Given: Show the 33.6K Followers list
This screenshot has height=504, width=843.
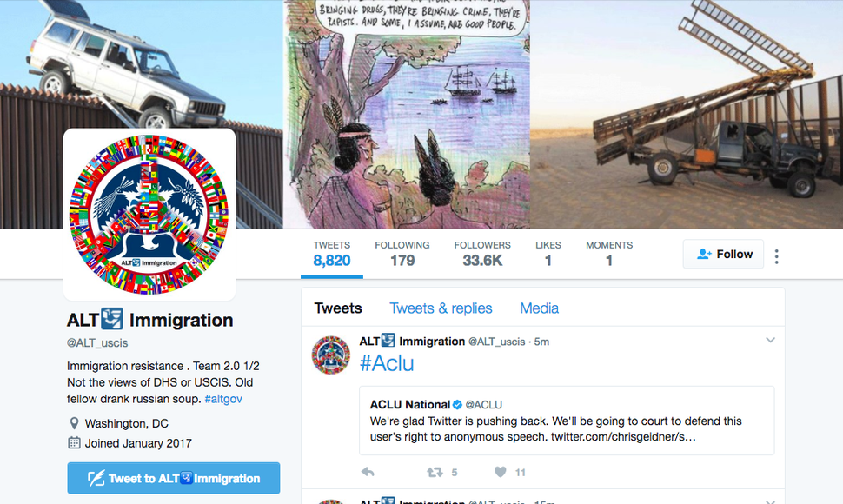Looking at the screenshot, I should tap(482, 254).
